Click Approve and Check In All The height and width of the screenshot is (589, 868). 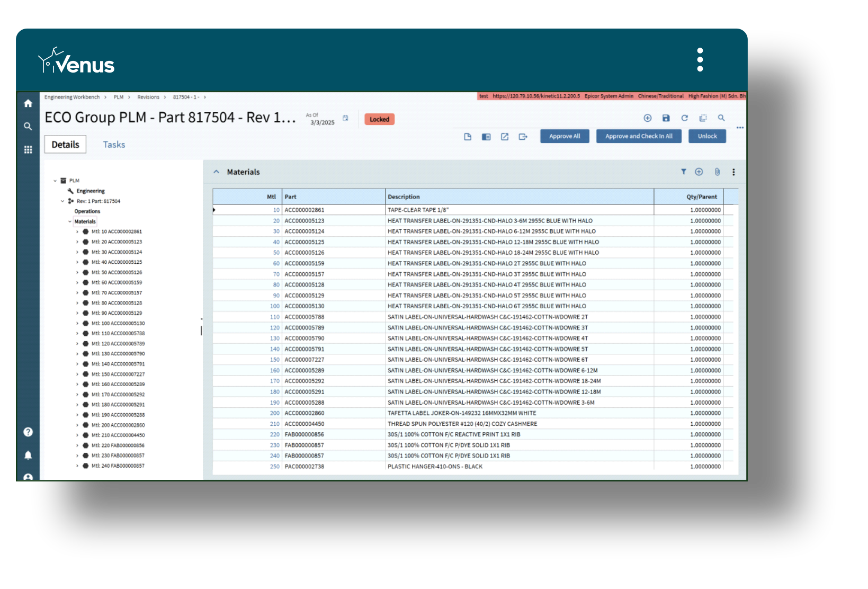coord(639,136)
